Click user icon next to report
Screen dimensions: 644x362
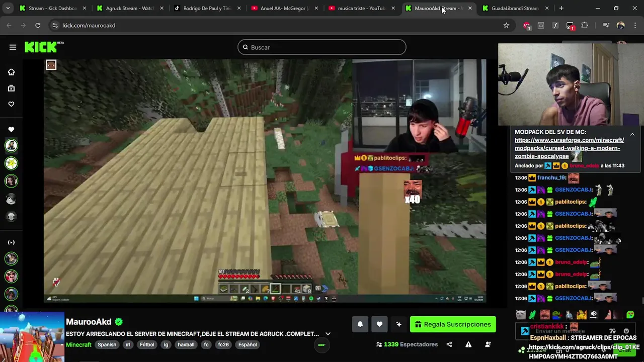pyautogui.click(x=488, y=344)
